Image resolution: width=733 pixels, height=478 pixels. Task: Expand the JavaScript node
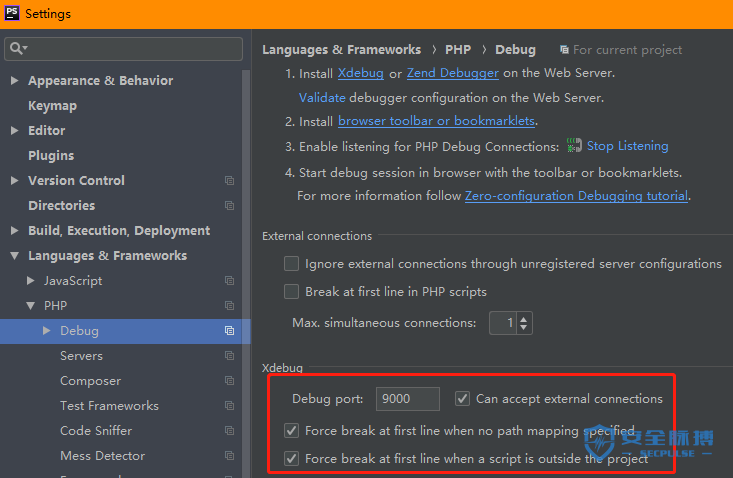coord(30,280)
